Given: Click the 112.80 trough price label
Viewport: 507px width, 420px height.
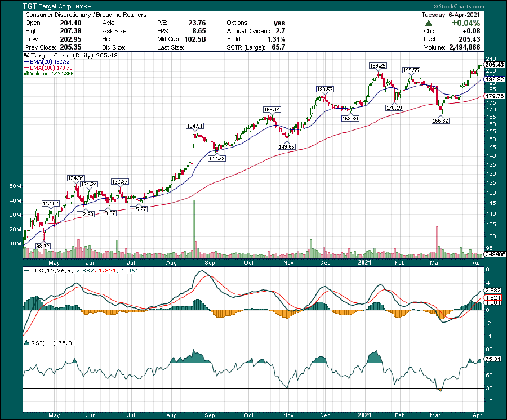Looking at the screenshot, I should point(86,214).
